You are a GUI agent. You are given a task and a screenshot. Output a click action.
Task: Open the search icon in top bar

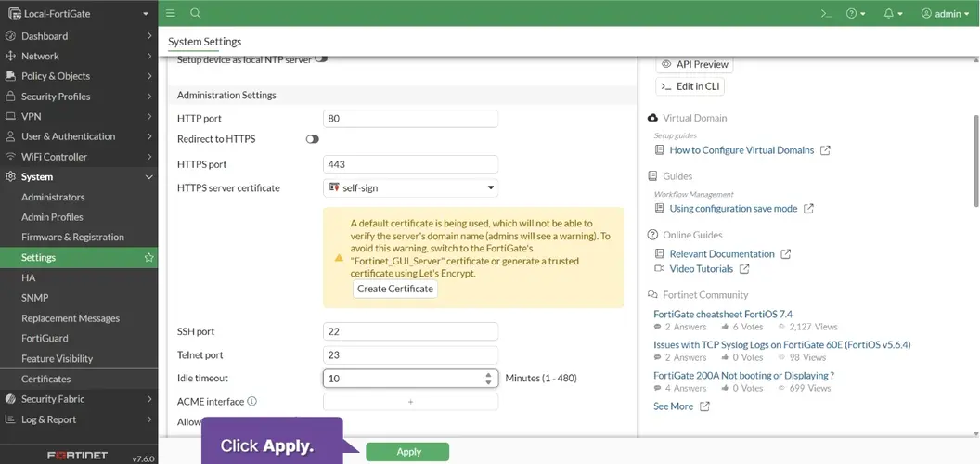(x=195, y=13)
